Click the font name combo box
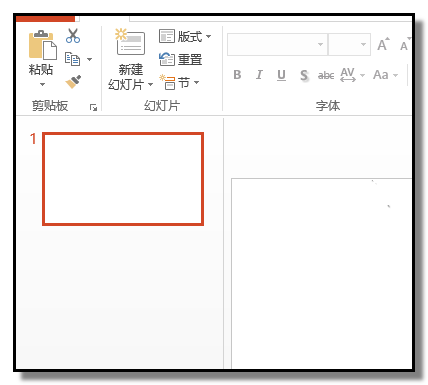This screenshot has width=428, height=385. pyautogui.click(x=277, y=44)
